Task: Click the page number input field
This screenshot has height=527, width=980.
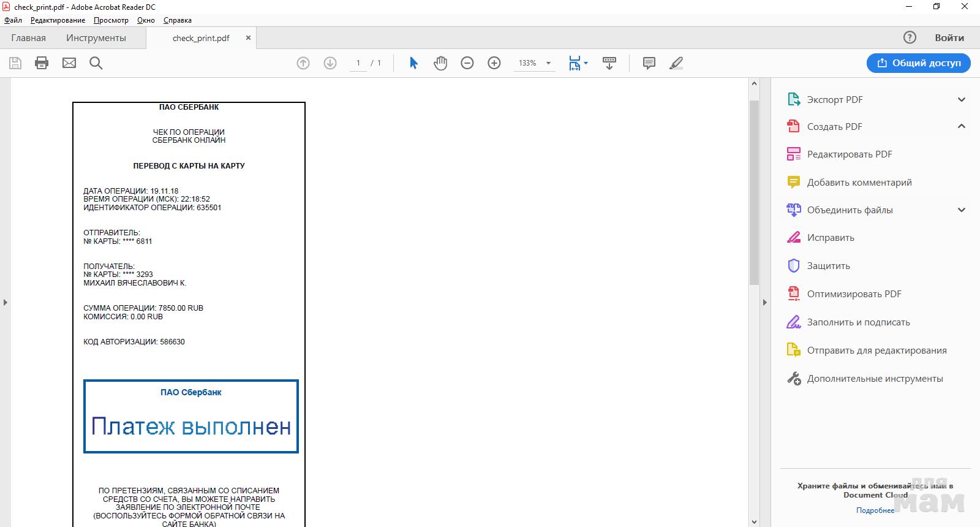Action: click(358, 63)
